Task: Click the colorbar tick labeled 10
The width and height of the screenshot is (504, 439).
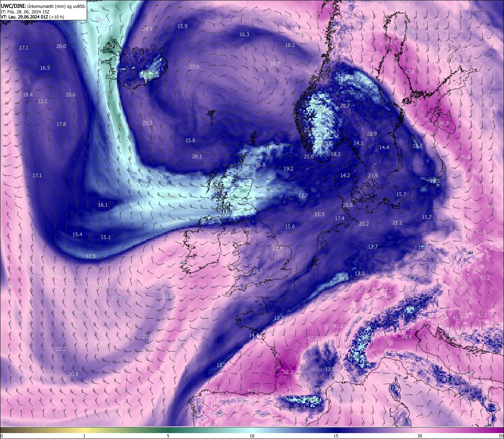Action: (252, 435)
